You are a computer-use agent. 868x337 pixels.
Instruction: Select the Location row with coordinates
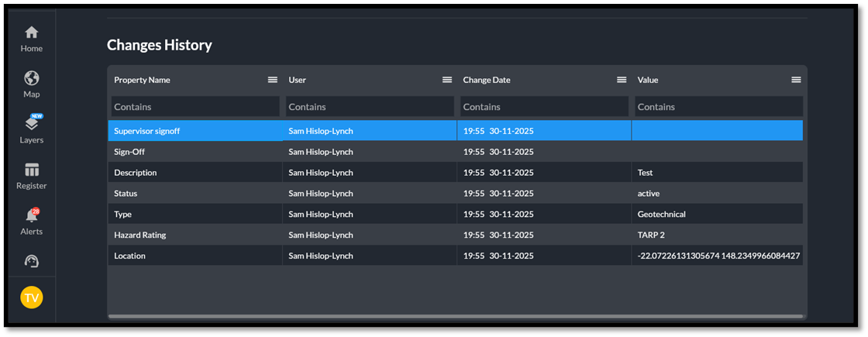(x=130, y=256)
